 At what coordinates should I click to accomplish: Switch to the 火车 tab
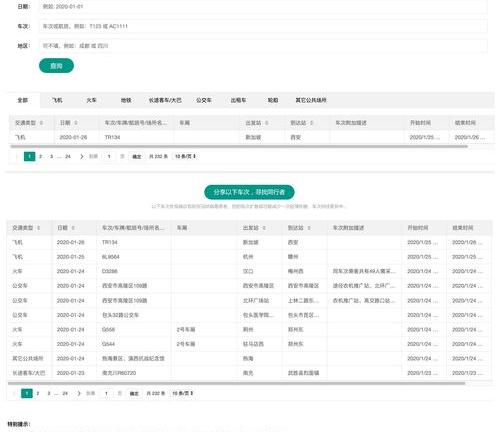(x=91, y=100)
